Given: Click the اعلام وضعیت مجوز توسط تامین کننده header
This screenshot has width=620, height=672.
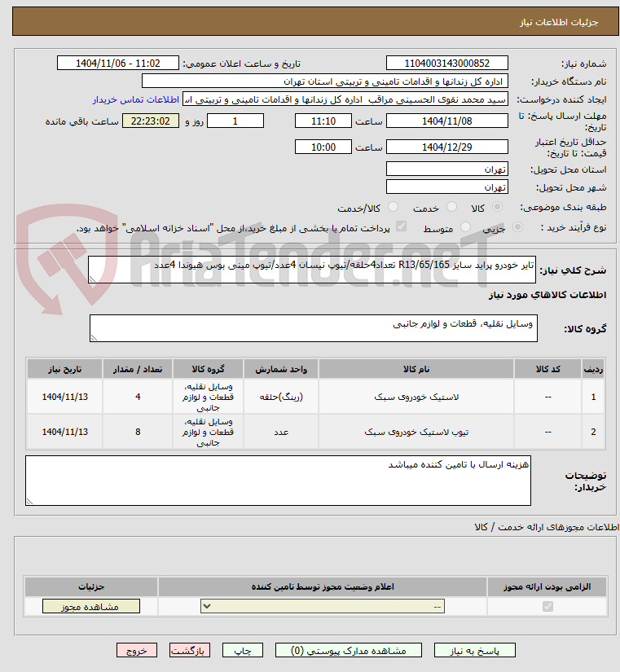Looking at the screenshot, I should pyautogui.click(x=323, y=586).
